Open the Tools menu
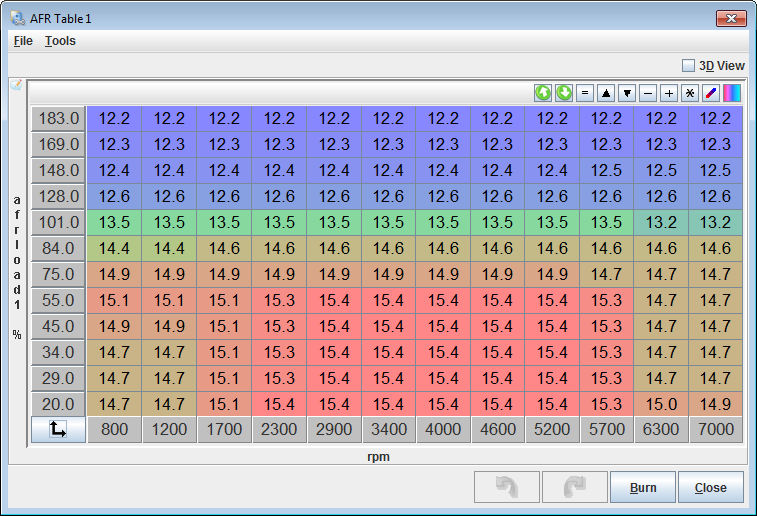 60,41
